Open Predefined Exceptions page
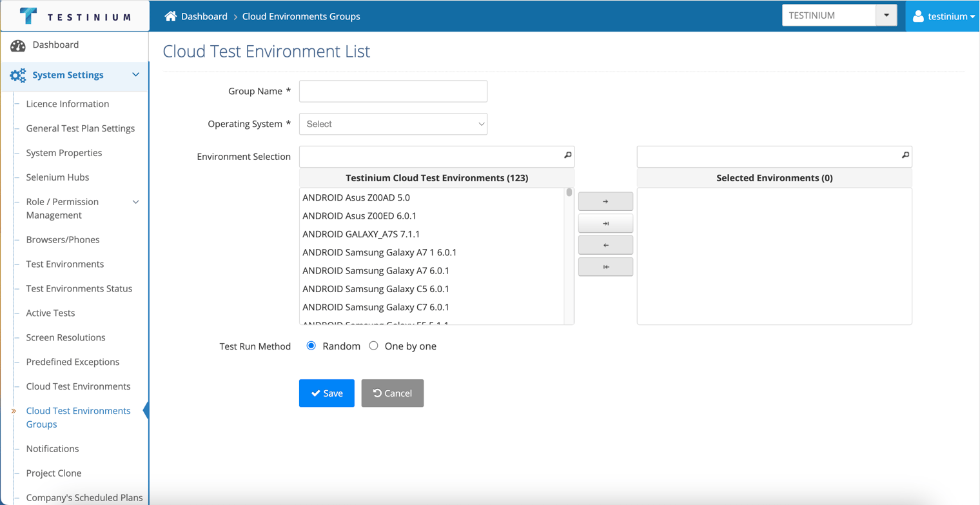The image size is (980, 505). pos(73,362)
